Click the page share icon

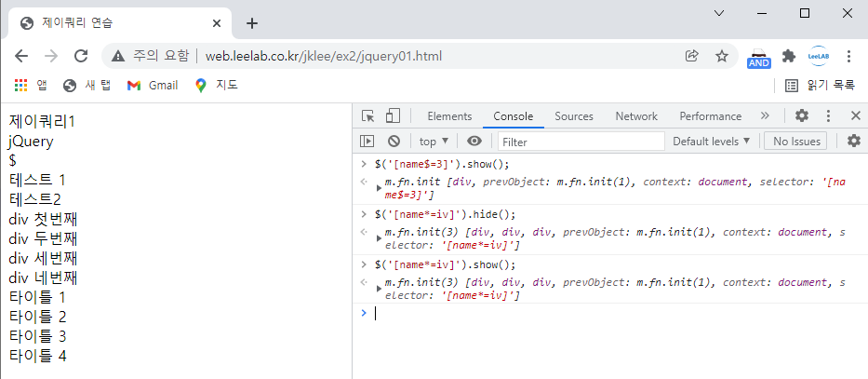[691, 56]
